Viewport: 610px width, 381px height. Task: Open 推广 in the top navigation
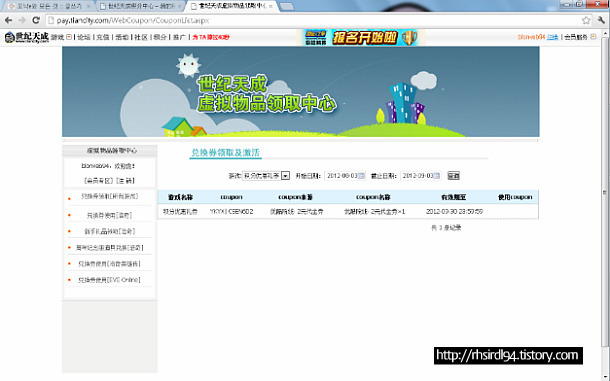(x=179, y=37)
